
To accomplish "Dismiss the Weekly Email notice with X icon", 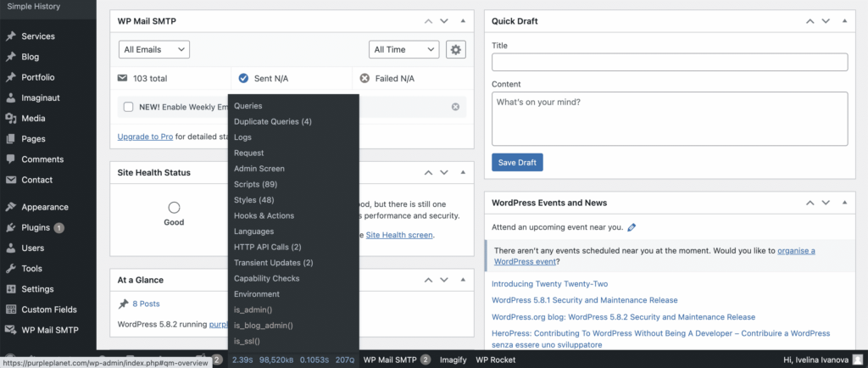I will click(455, 107).
